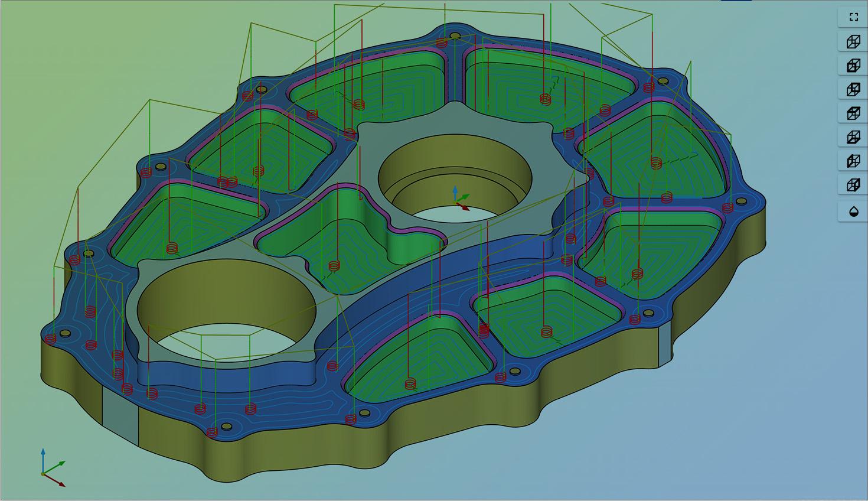Image resolution: width=868 pixels, height=501 pixels.
Task: Click the topmost mounting hole on the part
Action: pos(455,36)
